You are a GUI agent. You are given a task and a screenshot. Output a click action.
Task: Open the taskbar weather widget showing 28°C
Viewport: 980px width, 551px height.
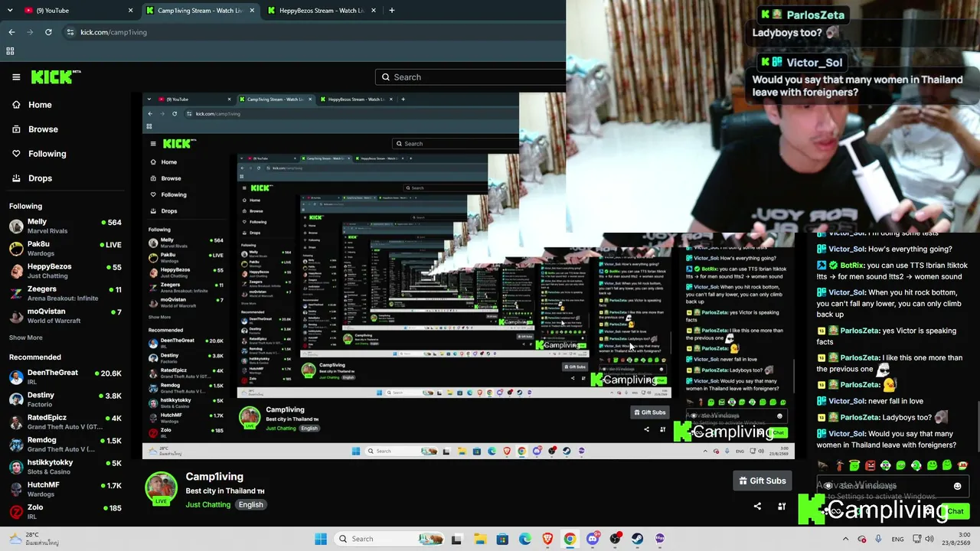(x=35, y=539)
